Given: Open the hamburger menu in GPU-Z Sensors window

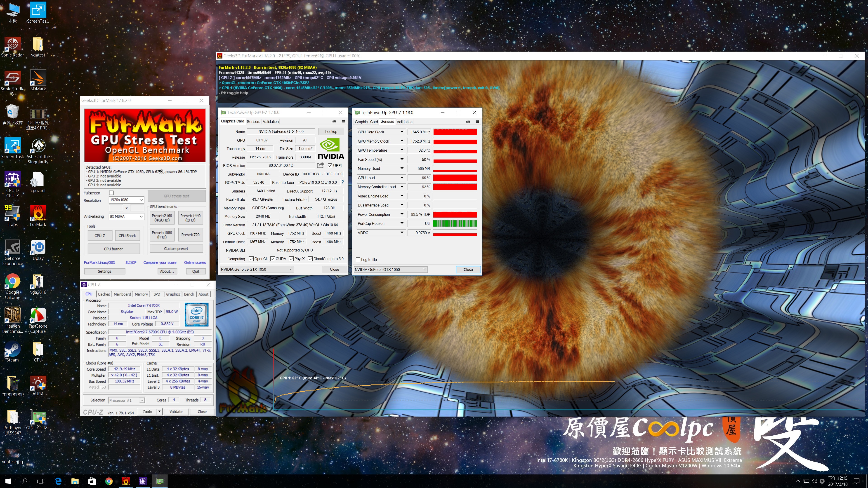Looking at the screenshot, I should point(477,122).
